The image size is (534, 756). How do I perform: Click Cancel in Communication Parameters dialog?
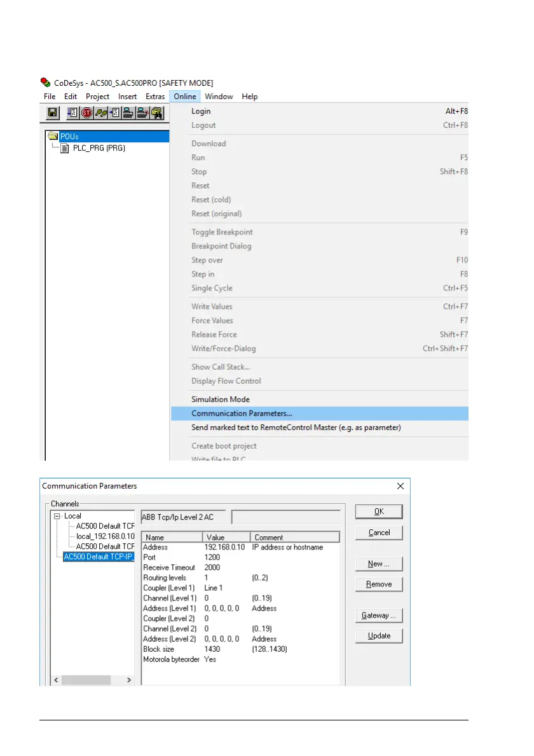coord(379,532)
